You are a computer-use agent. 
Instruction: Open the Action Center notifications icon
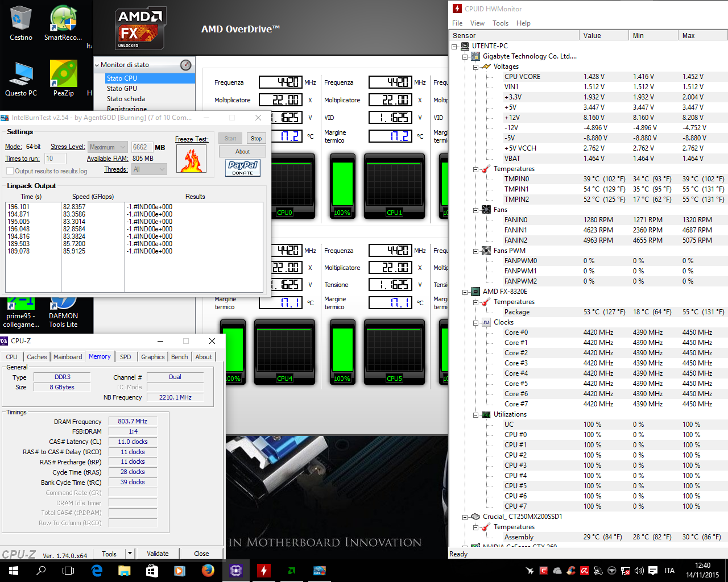[653, 571]
